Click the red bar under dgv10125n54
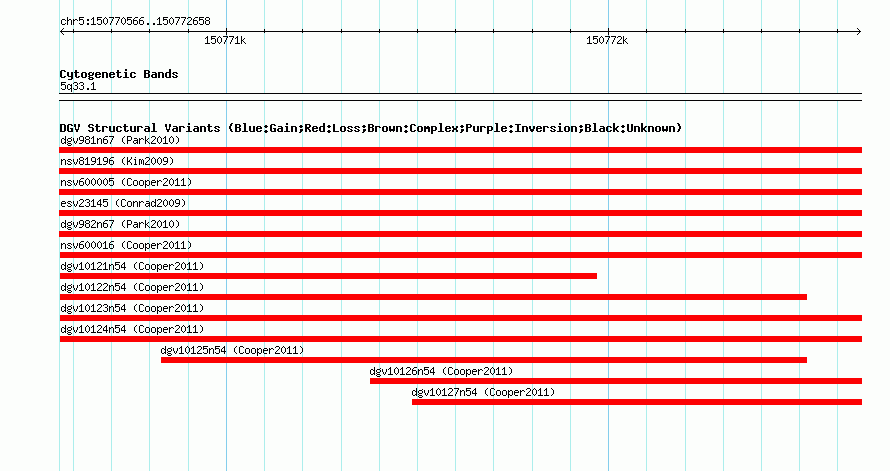 point(484,360)
